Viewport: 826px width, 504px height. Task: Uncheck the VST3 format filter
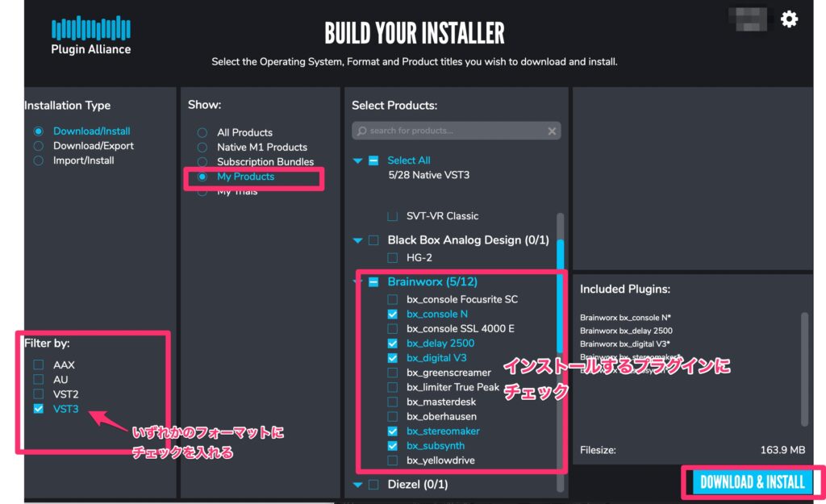click(x=39, y=409)
